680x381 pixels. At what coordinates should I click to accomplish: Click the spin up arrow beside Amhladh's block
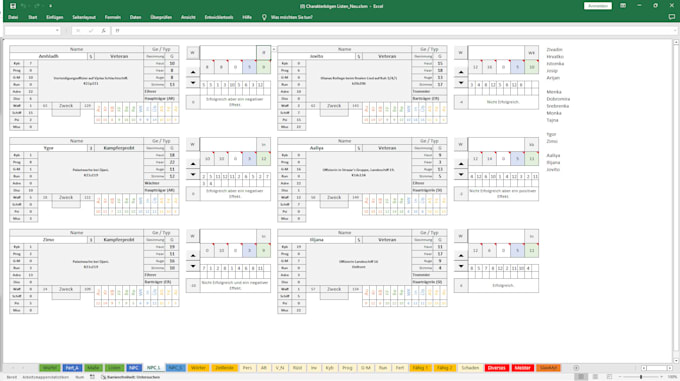coord(193,72)
